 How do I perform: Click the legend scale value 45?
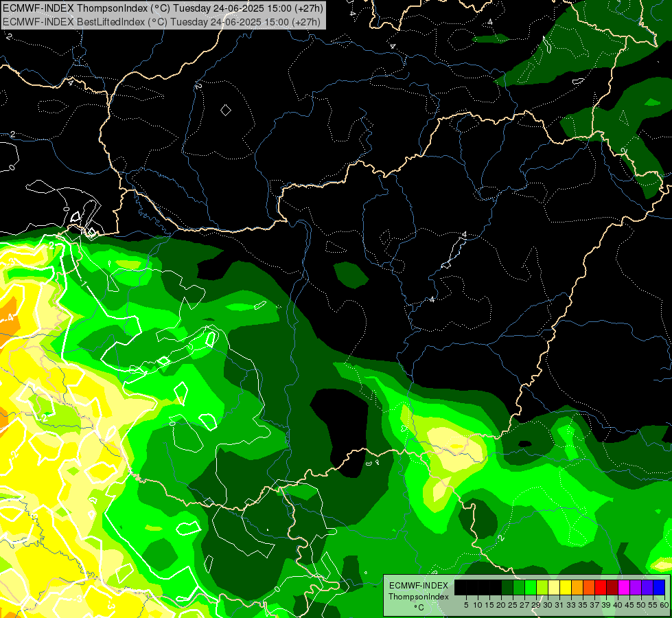click(x=629, y=605)
